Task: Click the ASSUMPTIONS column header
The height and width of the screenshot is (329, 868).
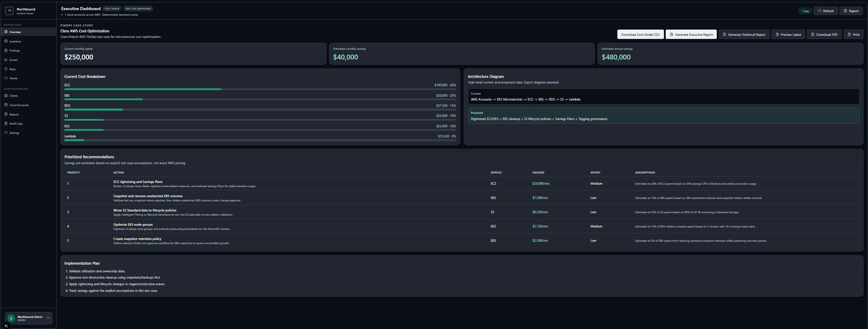Action: pos(645,172)
